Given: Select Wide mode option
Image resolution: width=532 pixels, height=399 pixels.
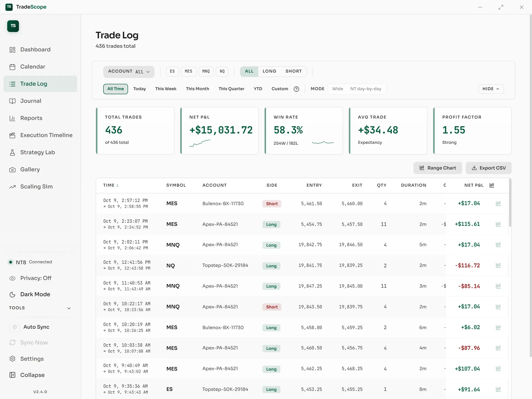Looking at the screenshot, I should 337,89.
